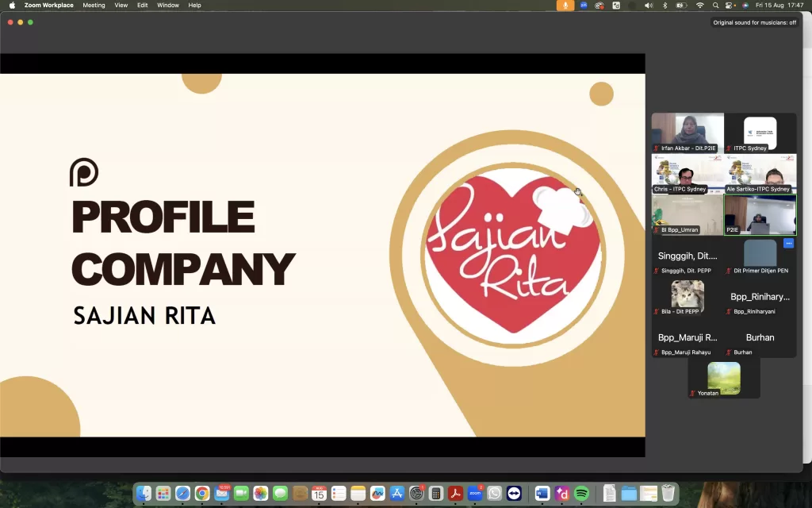The width and height of the screenshot is (812, 508).
Task: Open the three-dots menu on Dit Primer tile
Action: click(x=788, y=244)
